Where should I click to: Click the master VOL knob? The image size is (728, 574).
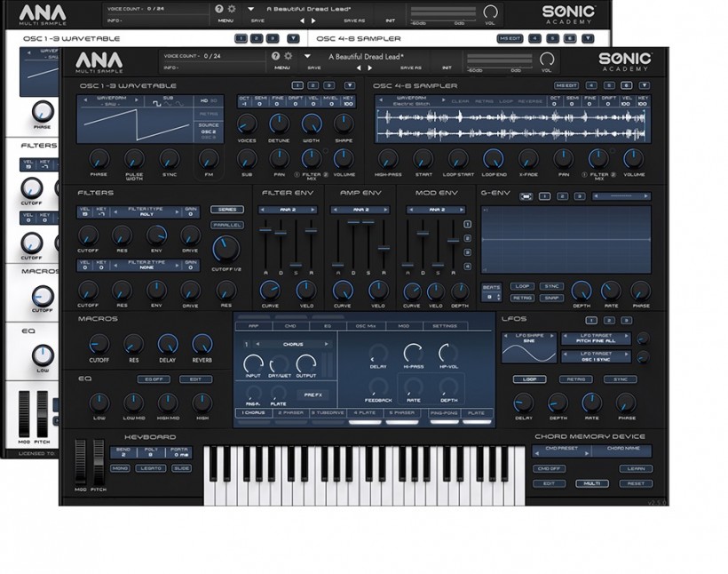coord(546,59)
